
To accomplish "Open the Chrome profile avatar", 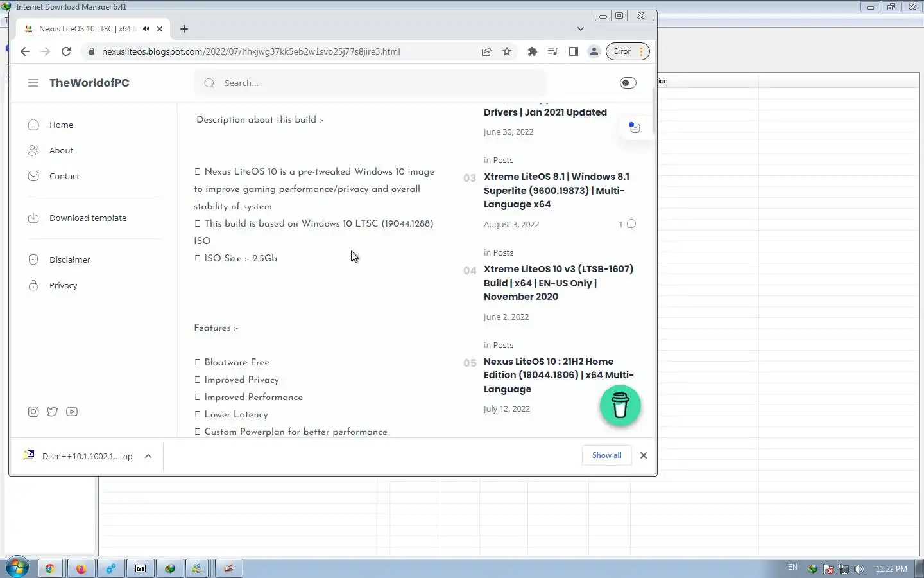I will [x=594, y=51].
